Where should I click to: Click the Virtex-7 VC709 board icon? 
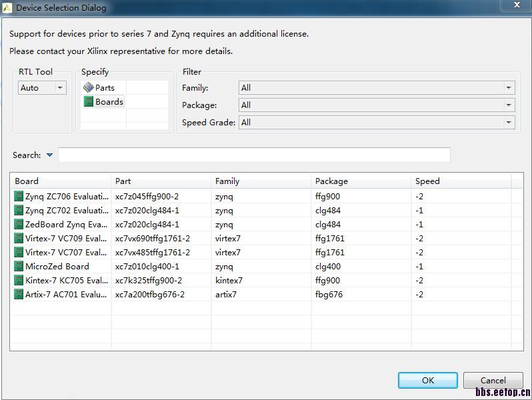click(x=19, y=239)
